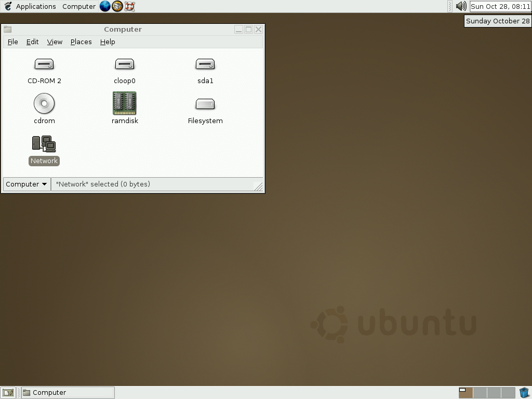Image resolution: width=532 pixels, height=399 pixels.
Task: Expand the Computer location dropdown
Action: pos(26,184)
